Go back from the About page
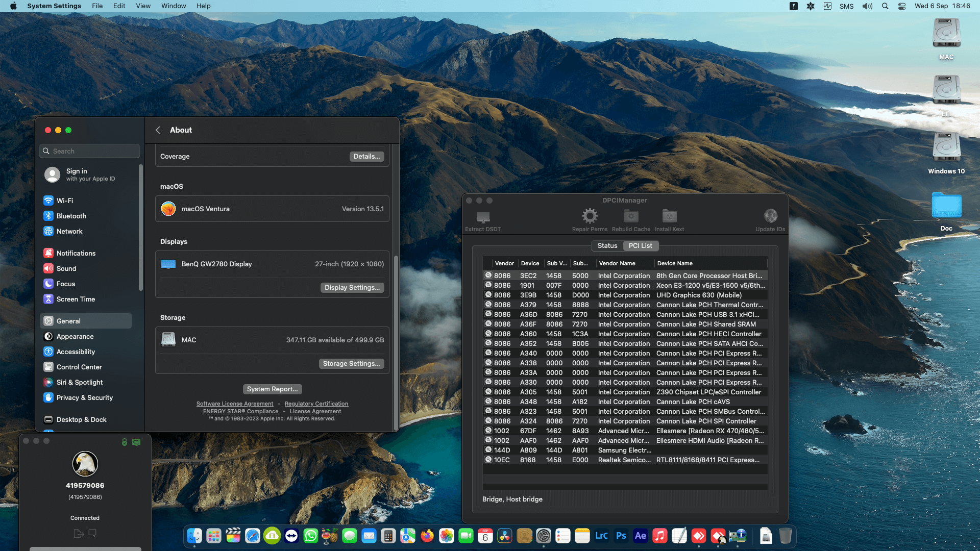 click(x=158, y=130)
